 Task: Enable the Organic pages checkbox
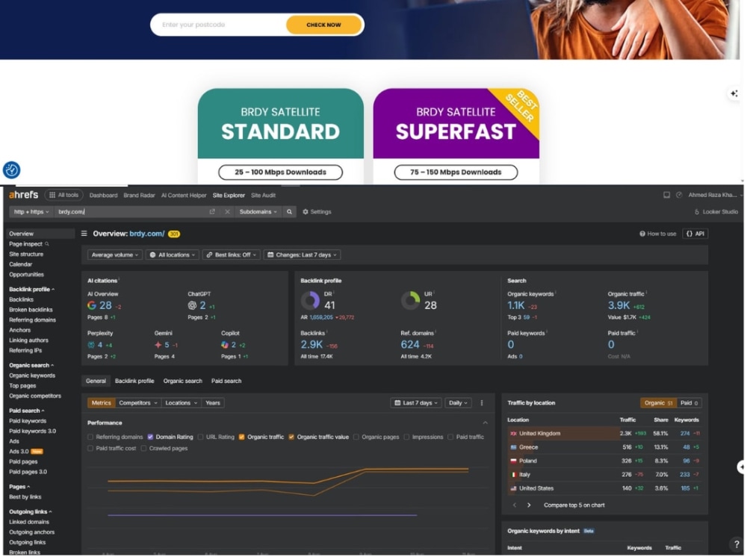click(x=356, y=437)
